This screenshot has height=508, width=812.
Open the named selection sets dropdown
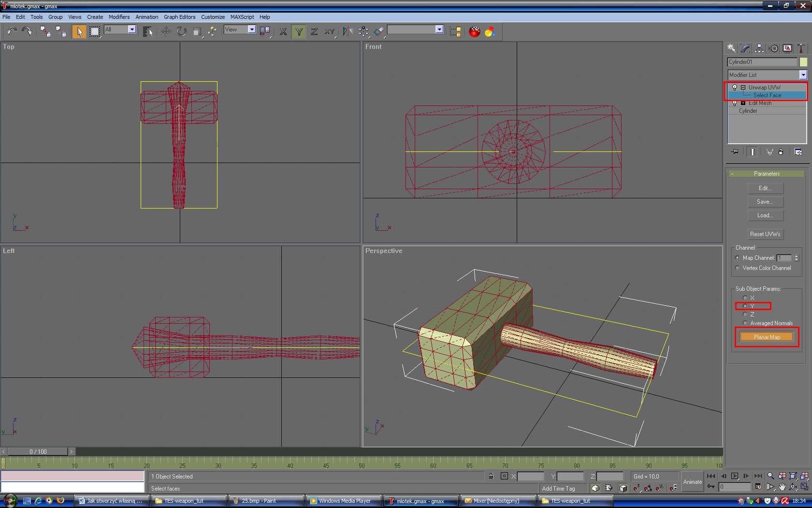[x=439, y=30]
